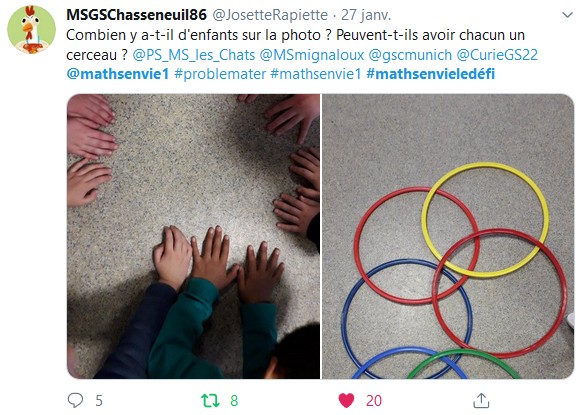Open the share upload icon
The width and height of the screenshot is (583, 415).
(481, 400)
